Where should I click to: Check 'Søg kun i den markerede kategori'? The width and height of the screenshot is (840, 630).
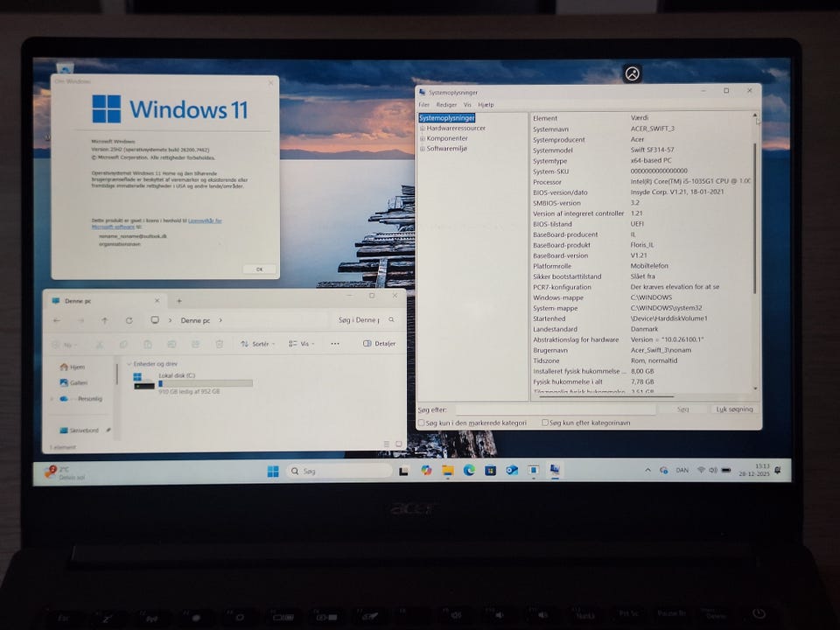421,423
